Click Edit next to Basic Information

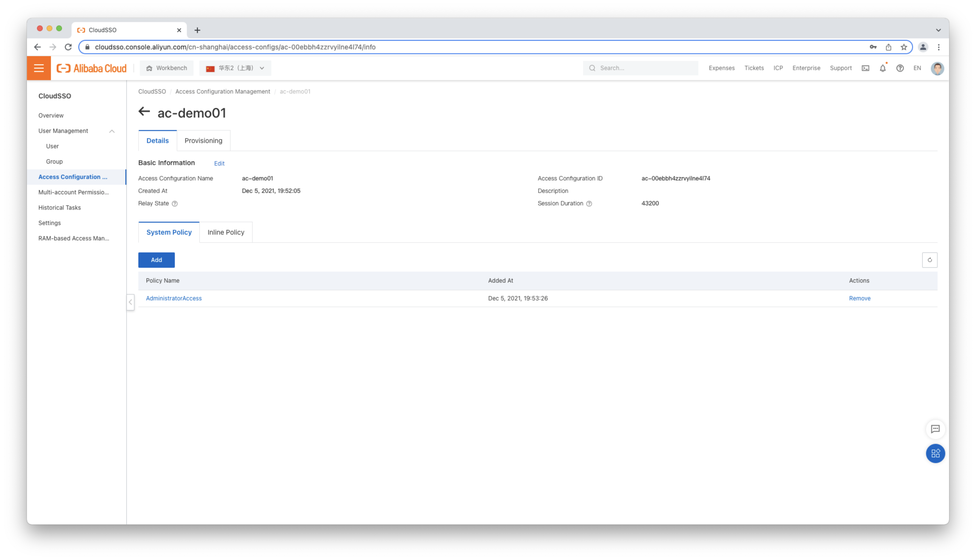coord(219,163)
